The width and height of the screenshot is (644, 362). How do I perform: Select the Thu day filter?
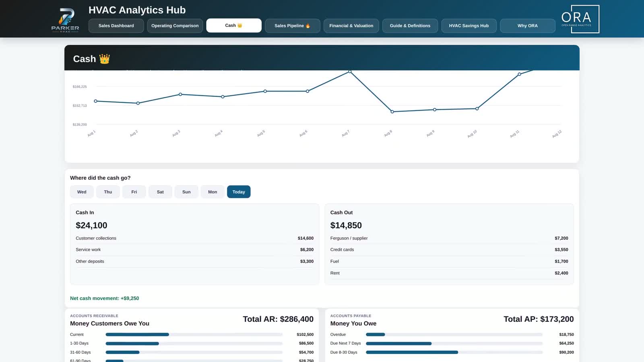click(108, 192)
